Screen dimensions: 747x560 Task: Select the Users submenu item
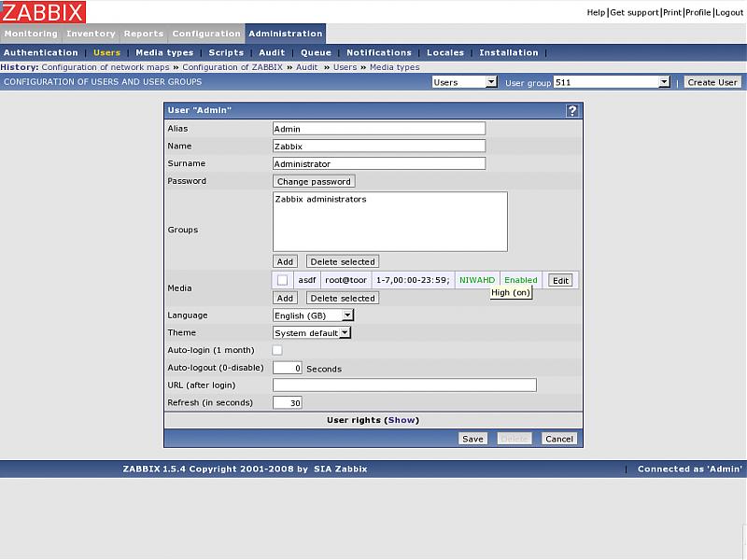[x=106, y=52]
